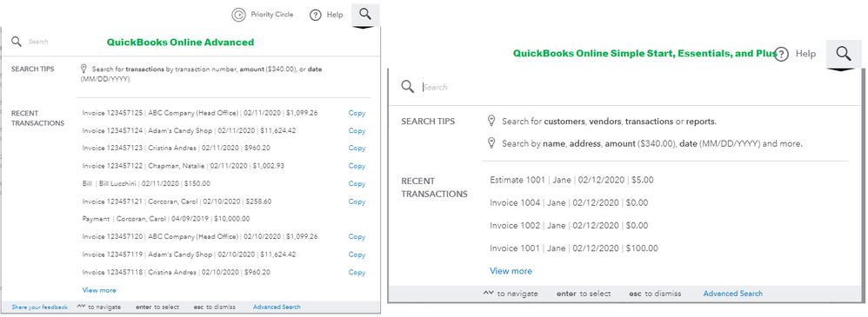
Task: Copy Invoice 123457120 ABC Company
Action: [x=357, y=237]
